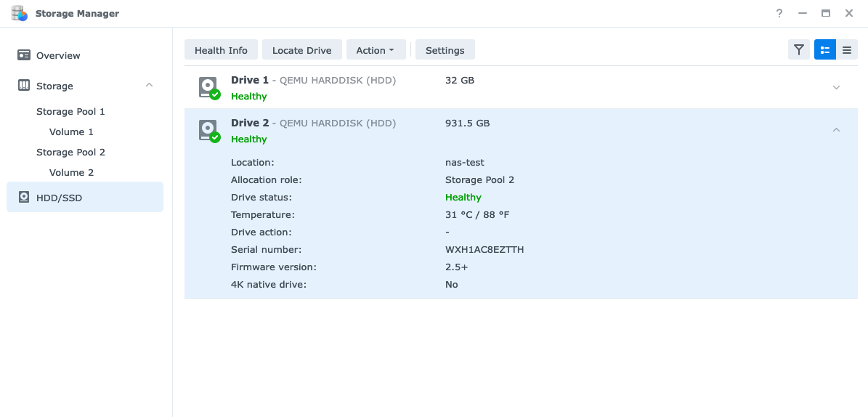Click the Health Info button
Viewport: 868px width, 417px height.
click(x=221, y=50)
